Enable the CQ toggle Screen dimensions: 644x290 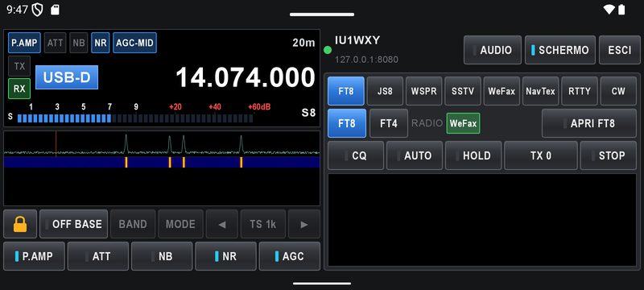coord(356,155)
